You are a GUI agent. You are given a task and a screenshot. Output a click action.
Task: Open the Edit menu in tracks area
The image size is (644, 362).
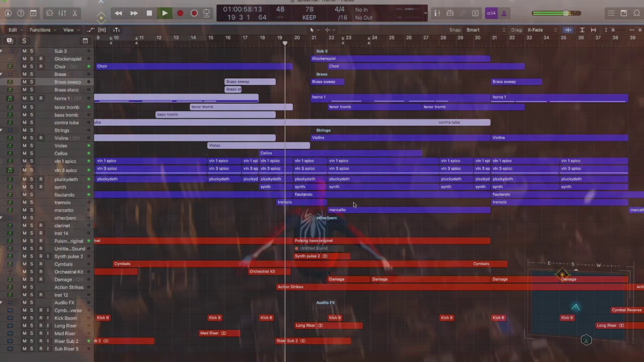click(15, 30)
